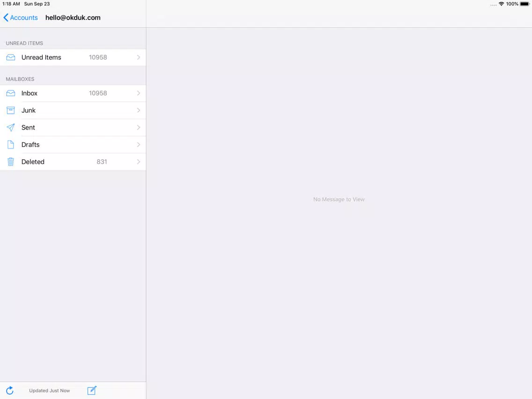
Task: Expand the Sent row chevron
Action: (139, 127)
